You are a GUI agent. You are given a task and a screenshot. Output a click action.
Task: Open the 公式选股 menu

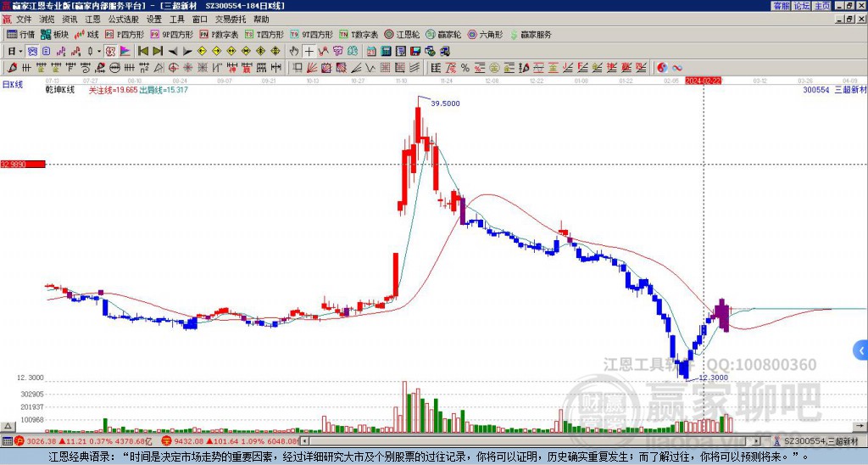pyautogui.click(x=124, y=20)
